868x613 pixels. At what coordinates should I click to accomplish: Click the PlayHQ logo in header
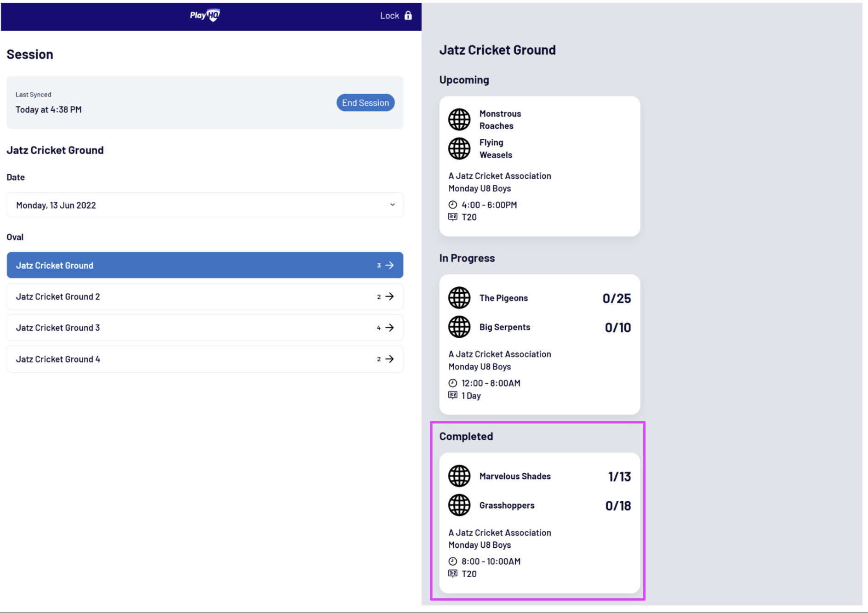point(205,15)
